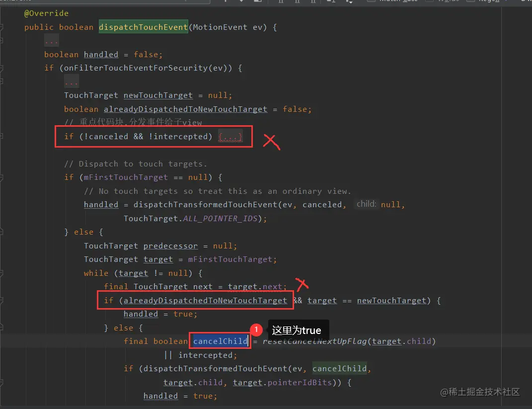Click the '// Dispatch to touch targets.' comment
This screenshot has height=409, width=532.
136,164
